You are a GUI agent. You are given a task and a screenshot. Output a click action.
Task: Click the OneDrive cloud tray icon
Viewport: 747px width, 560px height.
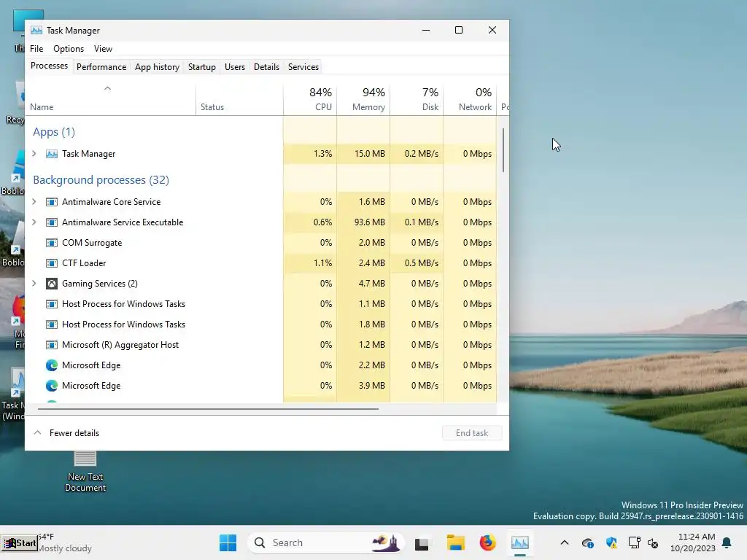(x=588, y=542)
